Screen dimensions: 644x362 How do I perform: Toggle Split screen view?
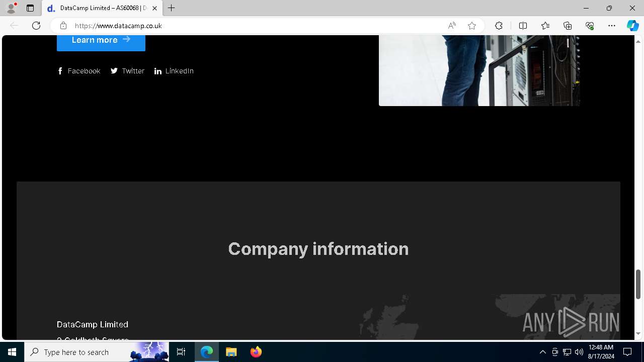(523, 26)
